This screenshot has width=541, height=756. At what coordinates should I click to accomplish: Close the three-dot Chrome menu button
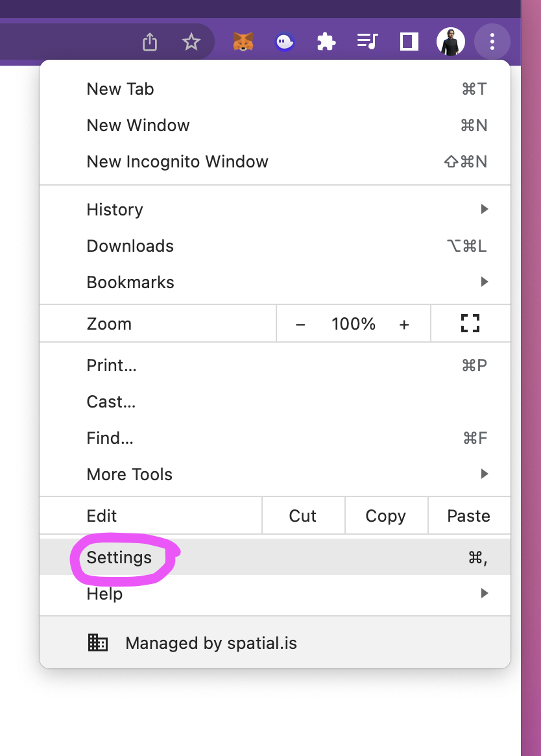tap(492, 42)
